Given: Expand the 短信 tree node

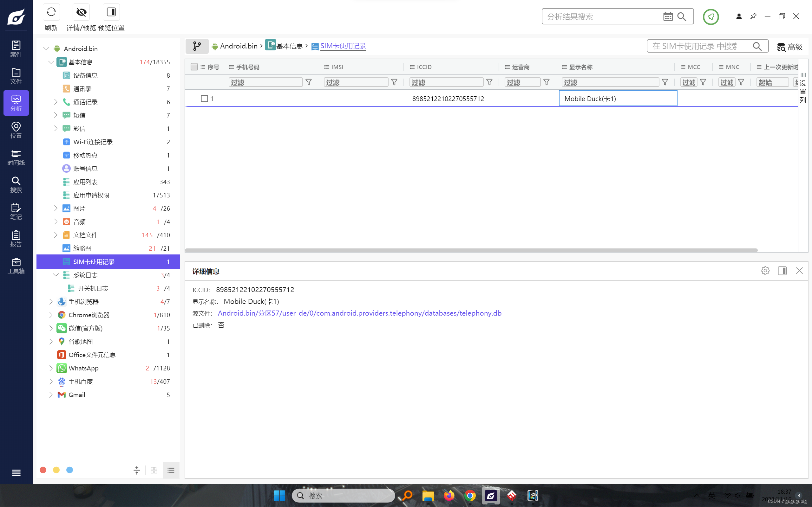Looking at the screenshot, I should 56,115.
